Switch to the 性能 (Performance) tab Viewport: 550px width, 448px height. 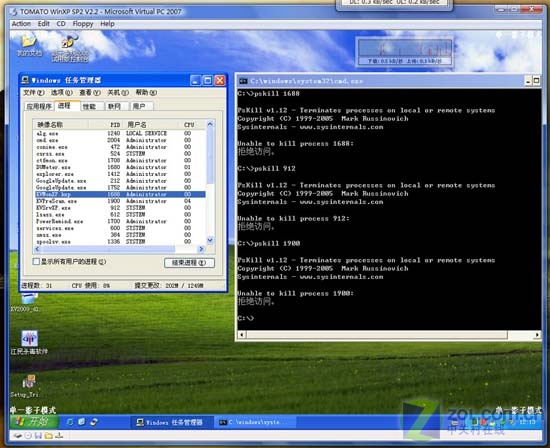click(92, 106)
